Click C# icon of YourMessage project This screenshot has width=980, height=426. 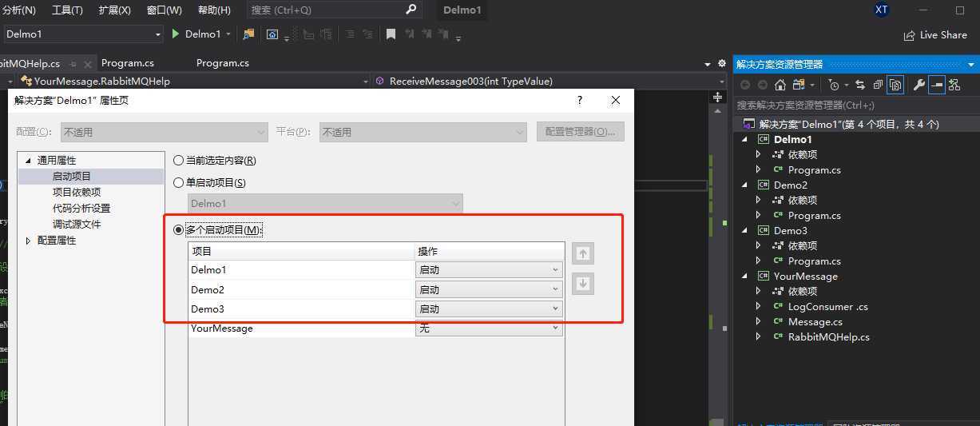point(762,276)
